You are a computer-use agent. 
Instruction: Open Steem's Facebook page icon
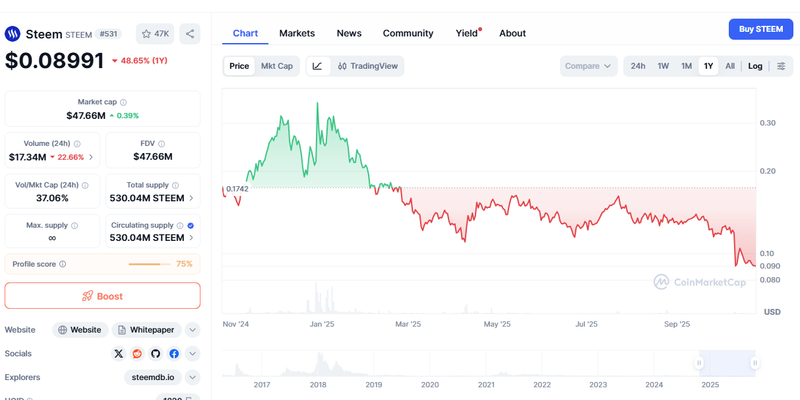(x=174, y=353)
